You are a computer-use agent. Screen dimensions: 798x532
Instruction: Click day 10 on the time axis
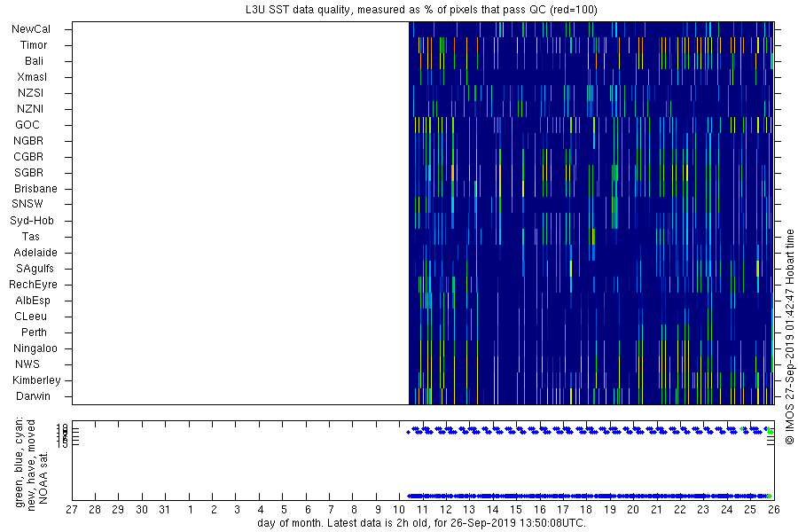click(x=399, y=510)
